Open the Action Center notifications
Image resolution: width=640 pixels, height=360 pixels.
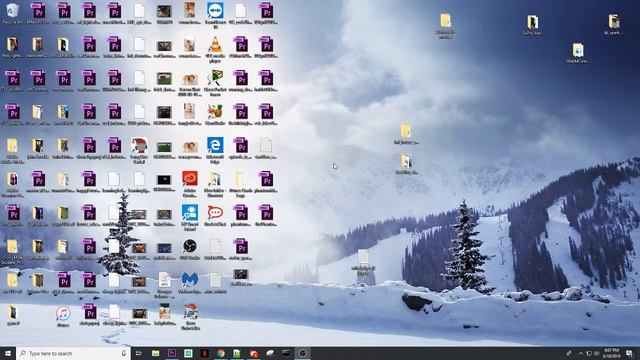click(630, 353)
